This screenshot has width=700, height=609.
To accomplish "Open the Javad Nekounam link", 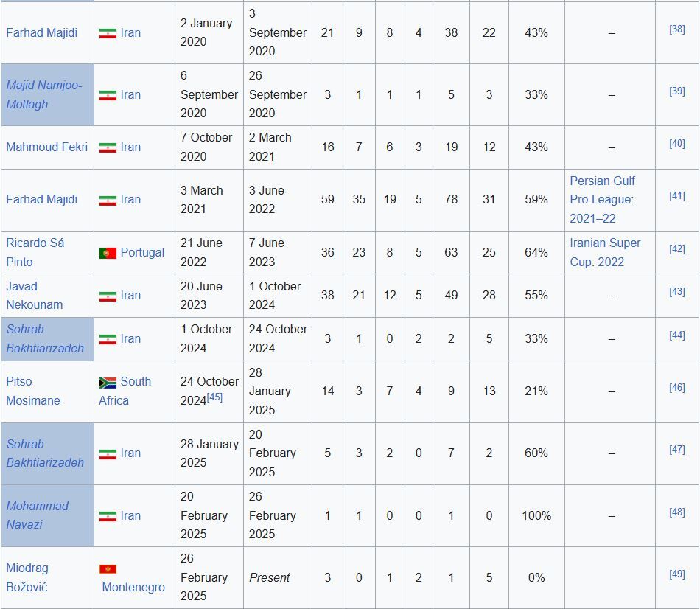I will [34, 295].
